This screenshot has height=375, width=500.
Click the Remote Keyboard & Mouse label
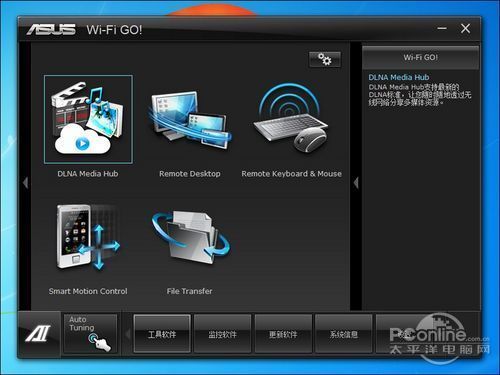291,174
